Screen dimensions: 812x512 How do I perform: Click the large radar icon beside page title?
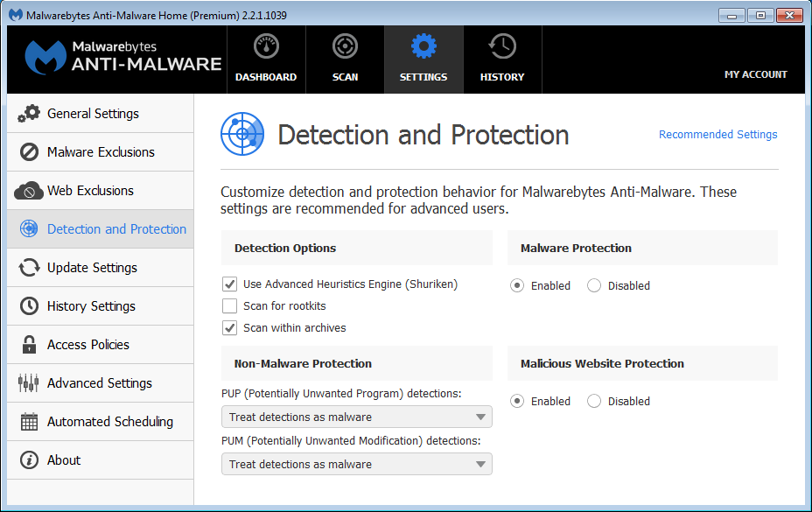[x=242, y=134]
